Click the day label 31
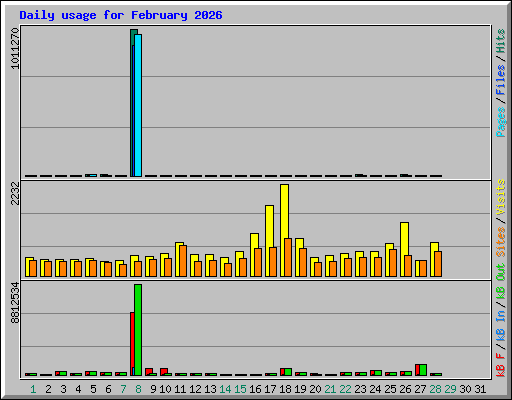This screenshot has width=512, height=400. point(480,389)
